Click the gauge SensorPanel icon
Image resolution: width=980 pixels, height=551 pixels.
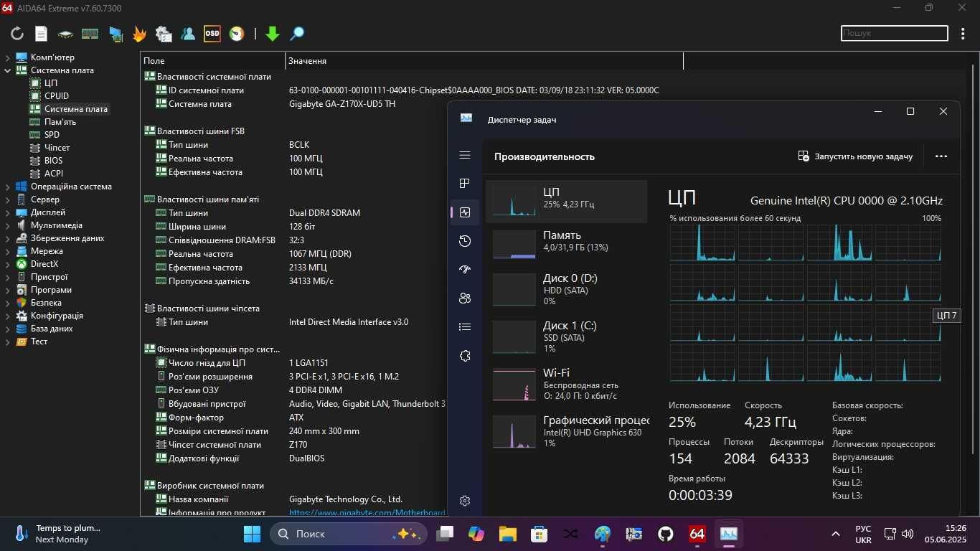[237, 34]
